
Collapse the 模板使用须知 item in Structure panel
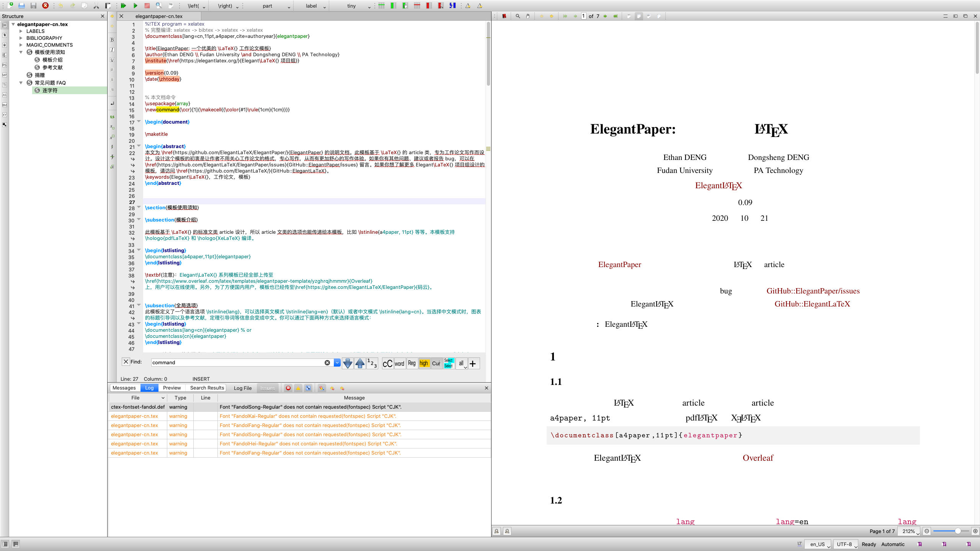pyautogui.click(x=21, y=52)
